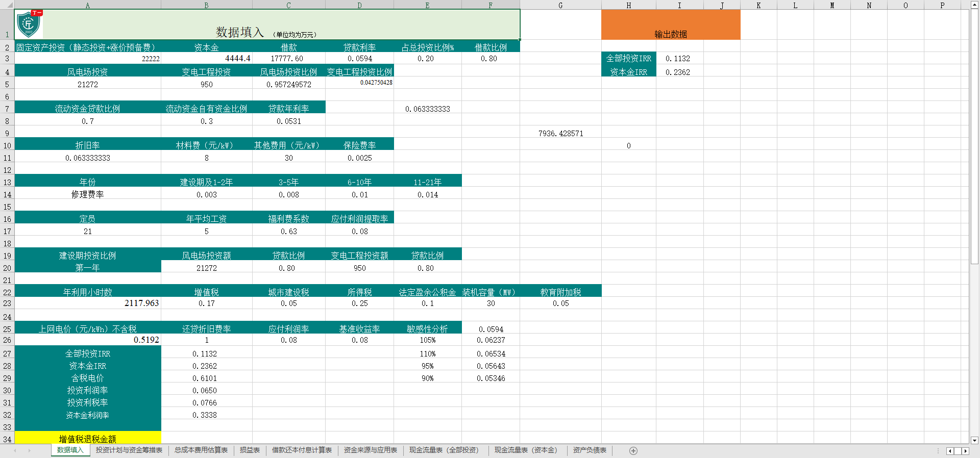Select column G header
The height and width of the screenshot is (458, 980).
coord(560,5)
